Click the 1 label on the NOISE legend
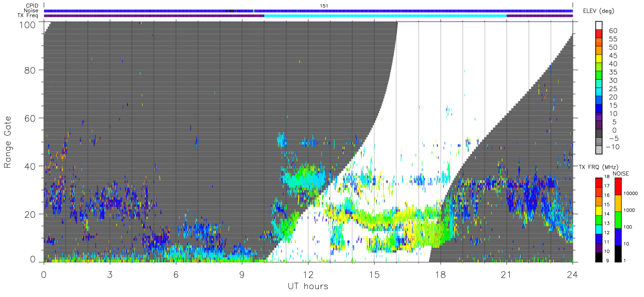 click(x=626, y=260)
